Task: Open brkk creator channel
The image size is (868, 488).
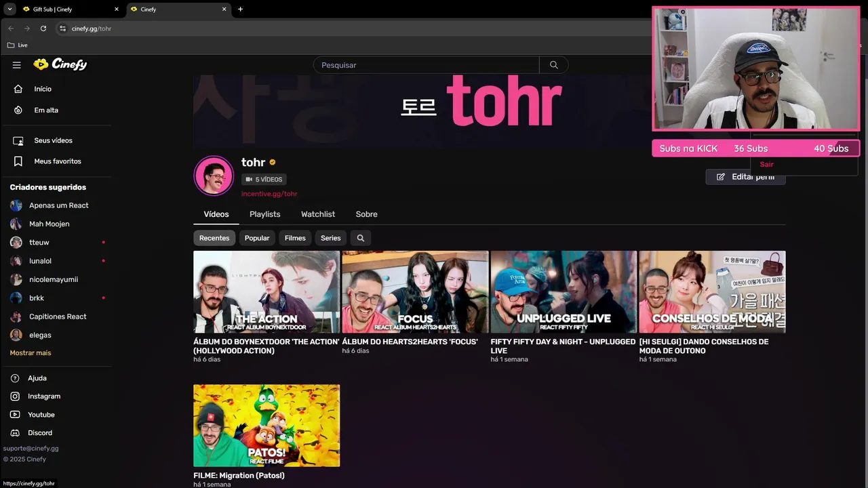Action: 37,298
